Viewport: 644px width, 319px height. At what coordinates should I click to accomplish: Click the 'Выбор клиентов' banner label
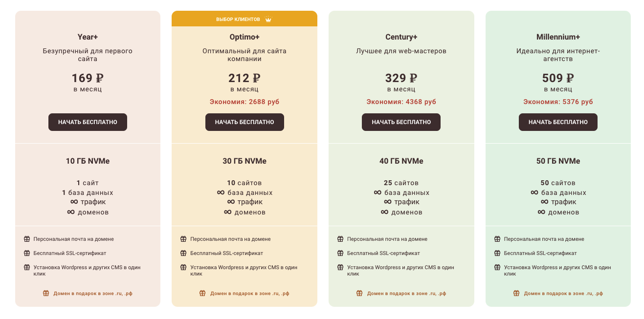(x=238, y=20)
